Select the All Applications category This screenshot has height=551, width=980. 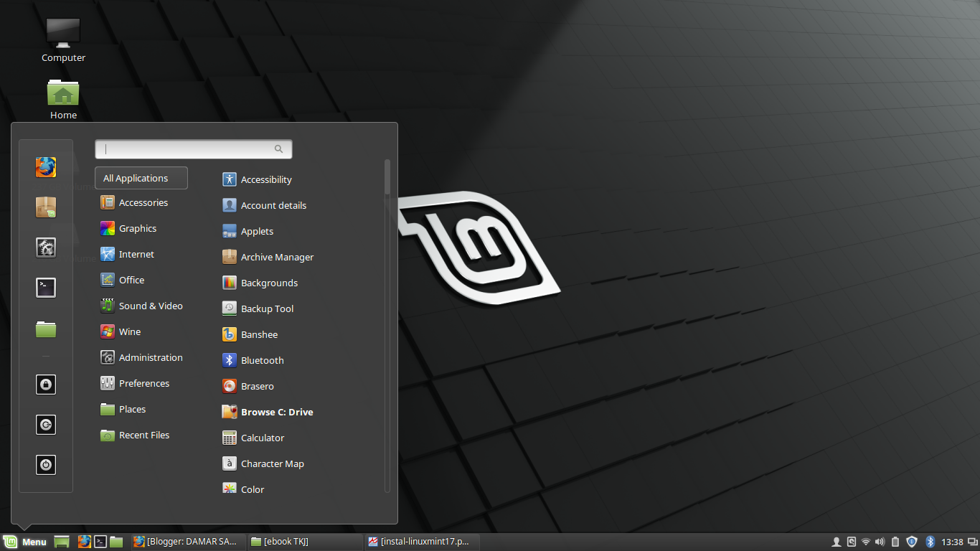pyautogui.click(x=141, y=178)
